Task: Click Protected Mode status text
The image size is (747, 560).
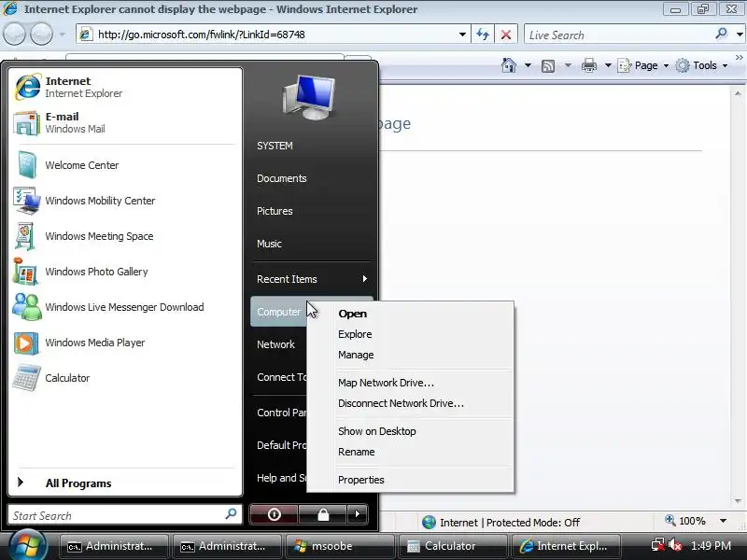Action: [x=533, y=523]
